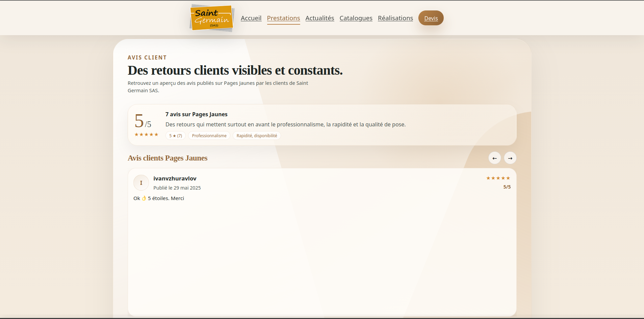Screen dimensions: 644x319
Task: Select the "Rapidité, disponibilité" tag
Action: (257, 136)
